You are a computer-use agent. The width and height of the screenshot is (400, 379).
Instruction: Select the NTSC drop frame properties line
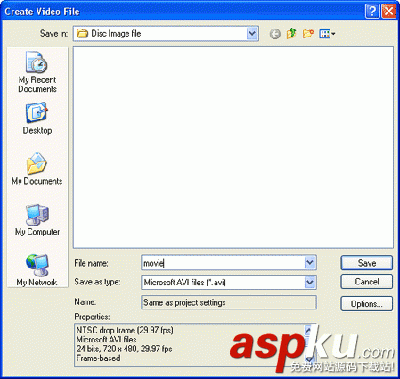pyautogui.click(x=125, y=330)
